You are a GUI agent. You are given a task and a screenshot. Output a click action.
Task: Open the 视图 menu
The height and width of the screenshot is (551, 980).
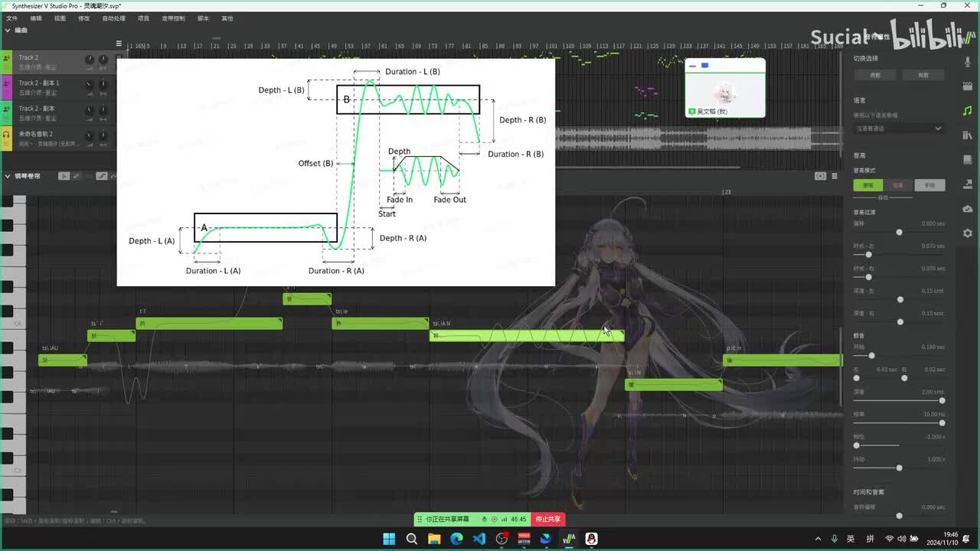[x=60, y=18]
